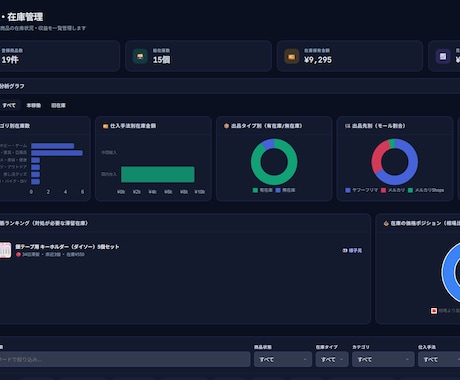Open the 仕入手法 dropdown
This screenshot has width=460, height=380.
tap(439, 359)
